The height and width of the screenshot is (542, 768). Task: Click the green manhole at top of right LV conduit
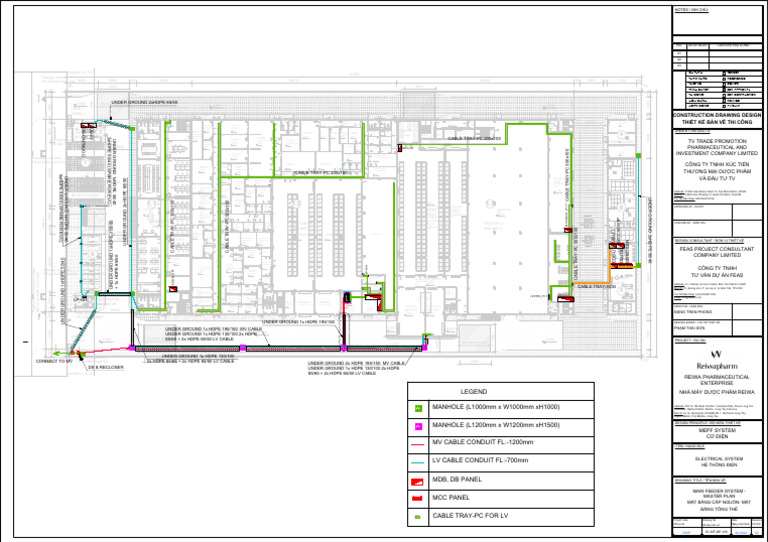pyautogui.click(x=638, y=156)
